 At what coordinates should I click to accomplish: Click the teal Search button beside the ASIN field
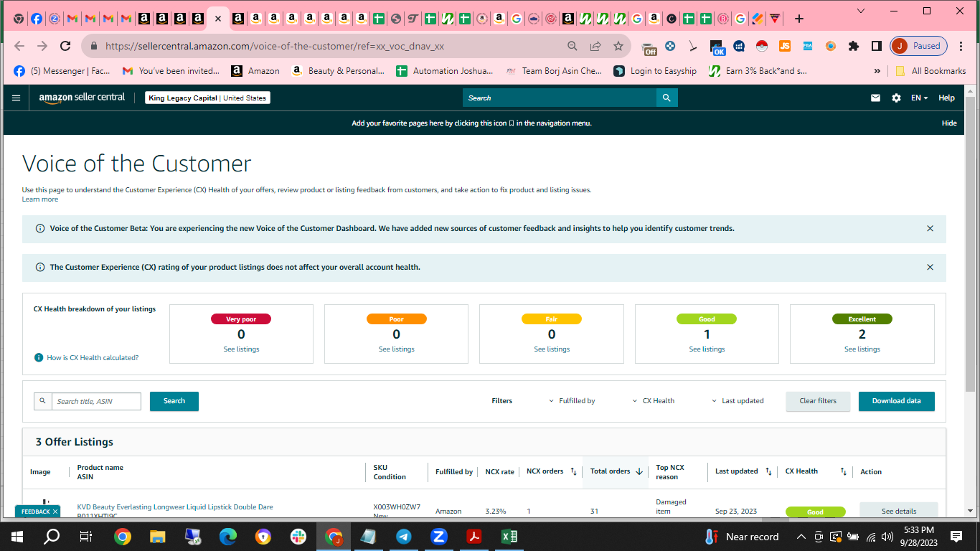[x=174, y=401]
